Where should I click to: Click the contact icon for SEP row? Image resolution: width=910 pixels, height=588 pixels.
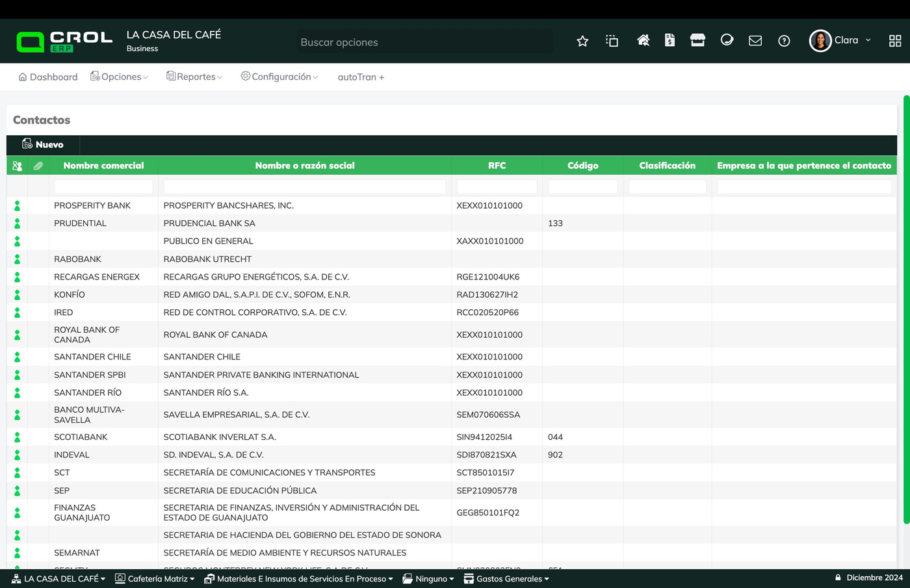[17, 491]
